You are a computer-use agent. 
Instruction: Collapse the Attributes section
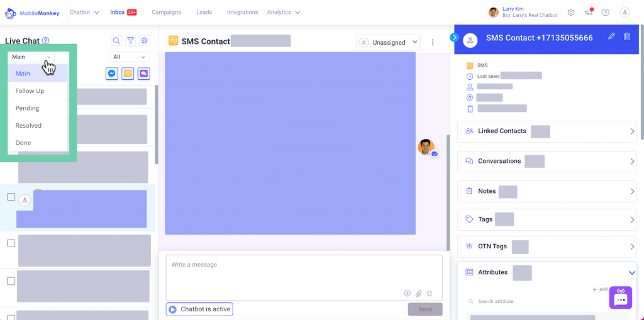click(631, 272)
